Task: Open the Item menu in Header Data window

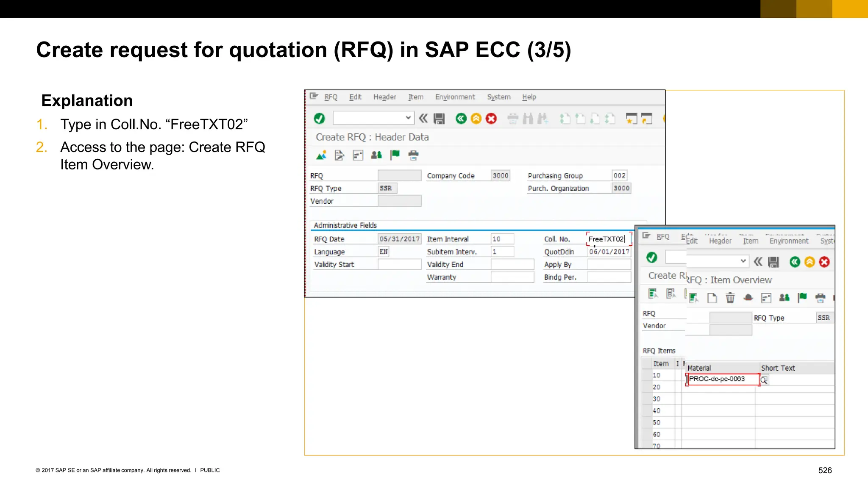Action: [416, 97]
